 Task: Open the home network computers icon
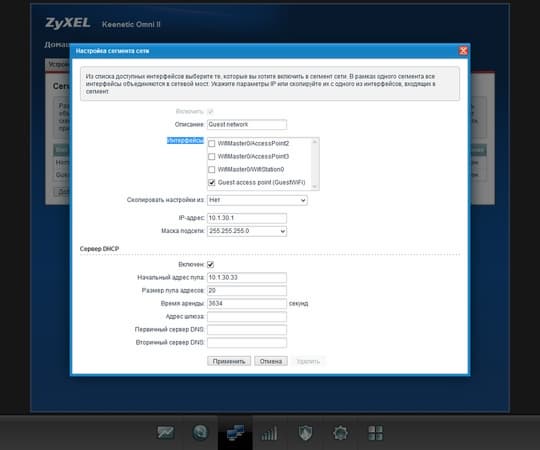pos(235,432)
